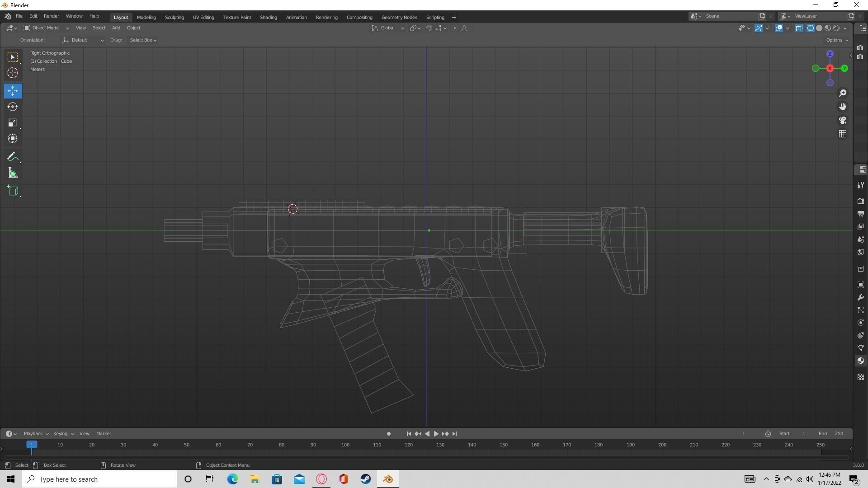Expand the Global transform orientation dropdown
The width and height of the screenshot is (868, 488).
389,28
